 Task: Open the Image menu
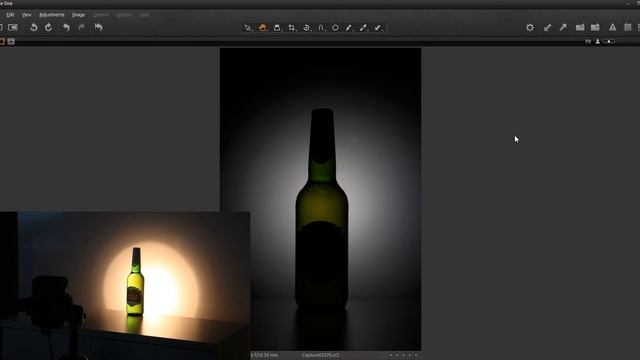point(78,15)
